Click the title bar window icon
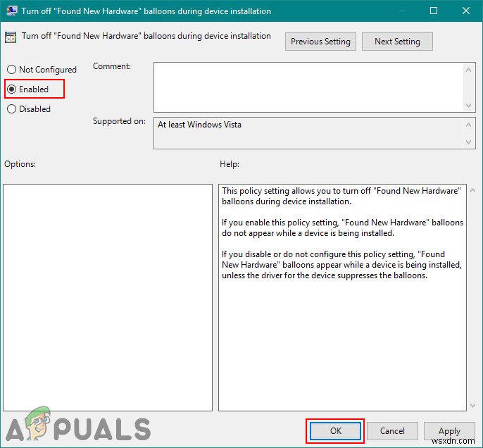This screenshot has height=448, width=483. point(11,11)
